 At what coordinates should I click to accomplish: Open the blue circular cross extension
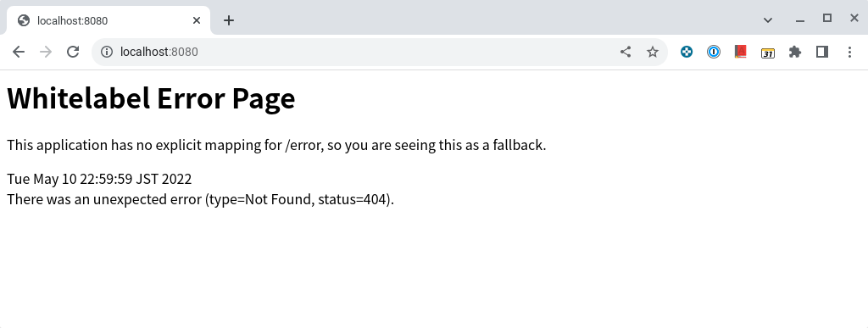687,52
